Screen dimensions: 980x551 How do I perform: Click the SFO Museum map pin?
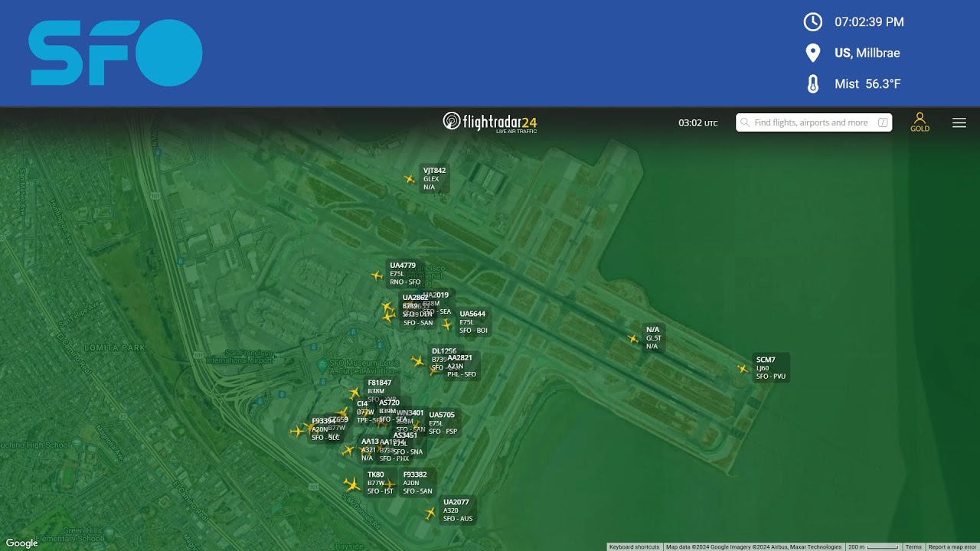[322, 365]
